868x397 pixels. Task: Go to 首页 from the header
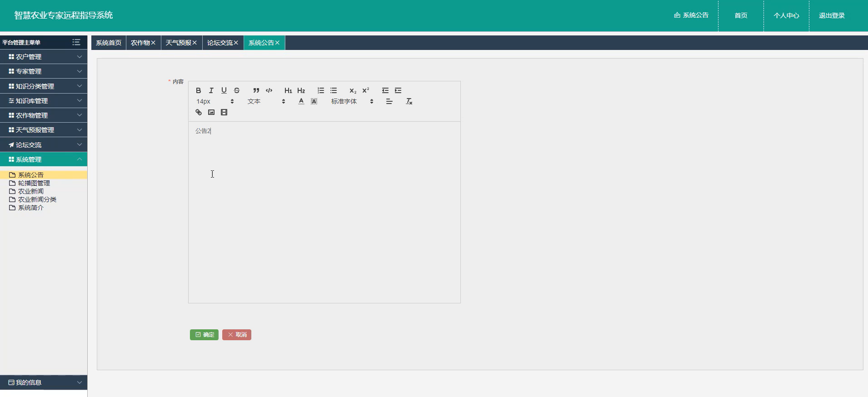[741, 15]
